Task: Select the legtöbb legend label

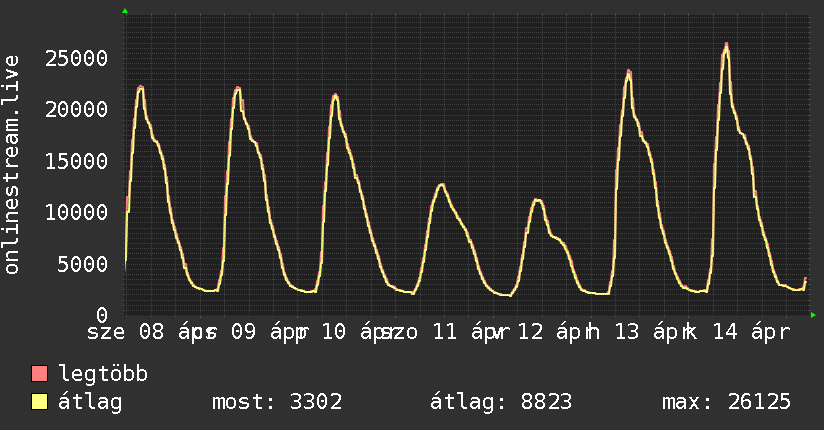Action: coord(103,374)
